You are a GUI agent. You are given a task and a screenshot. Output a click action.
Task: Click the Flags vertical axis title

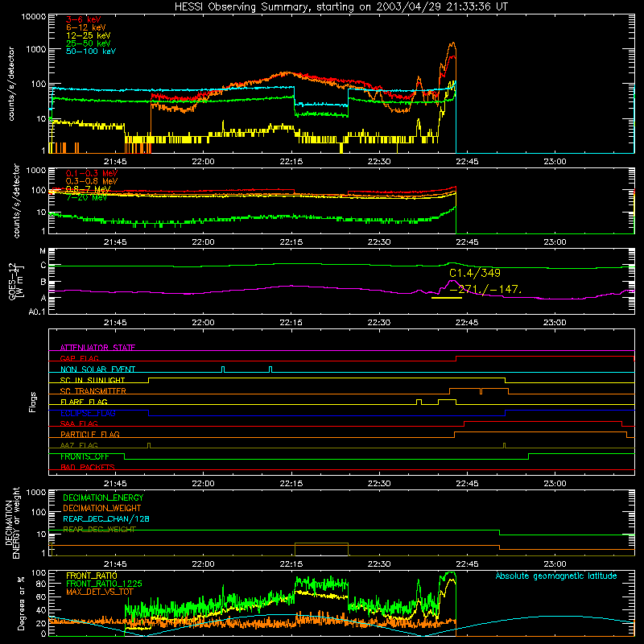pos(33,402)
